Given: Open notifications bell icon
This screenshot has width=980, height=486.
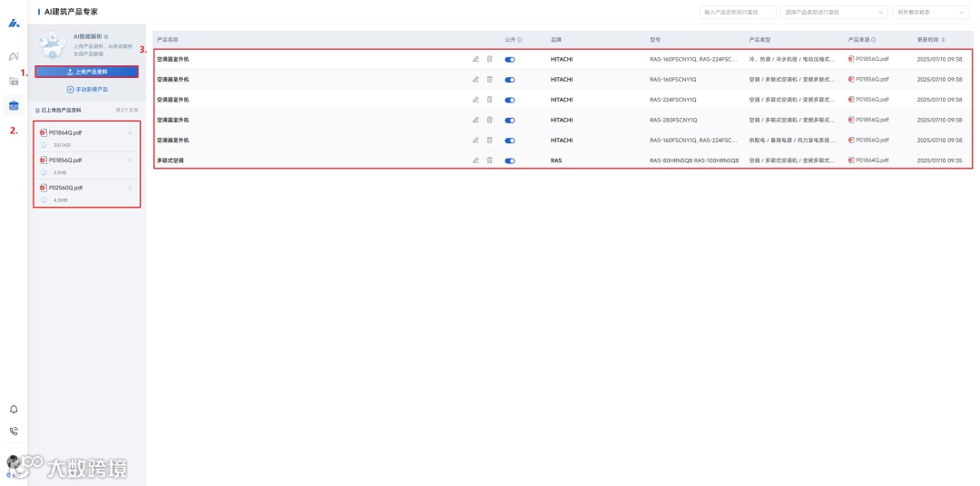Looking at the screenshot, I should (14, 409).
